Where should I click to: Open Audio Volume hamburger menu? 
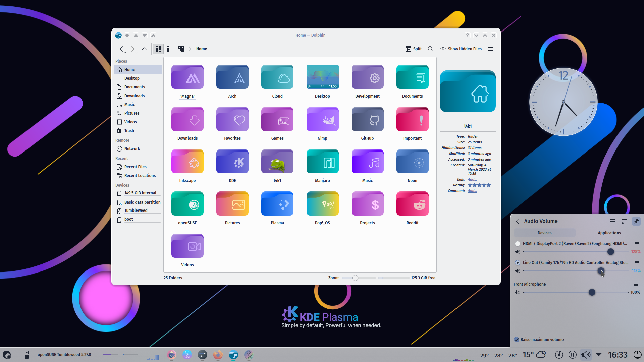tap(613, 221)
